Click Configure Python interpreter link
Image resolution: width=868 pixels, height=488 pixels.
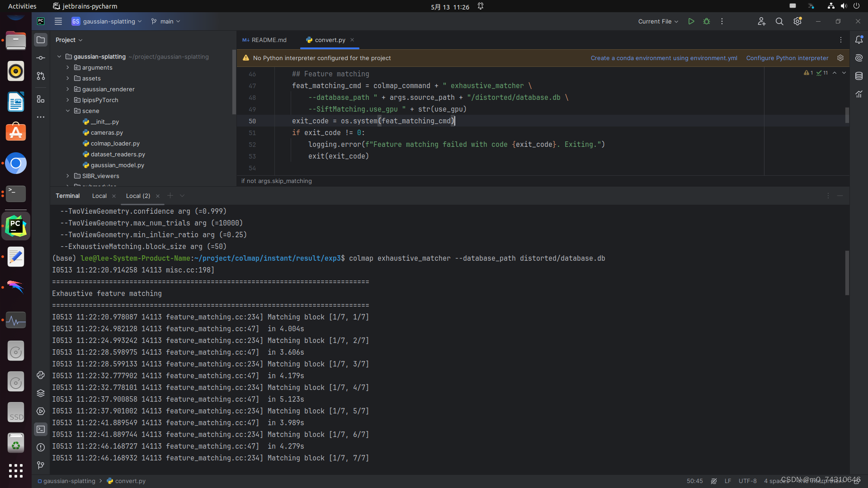[x=787, y=58]
